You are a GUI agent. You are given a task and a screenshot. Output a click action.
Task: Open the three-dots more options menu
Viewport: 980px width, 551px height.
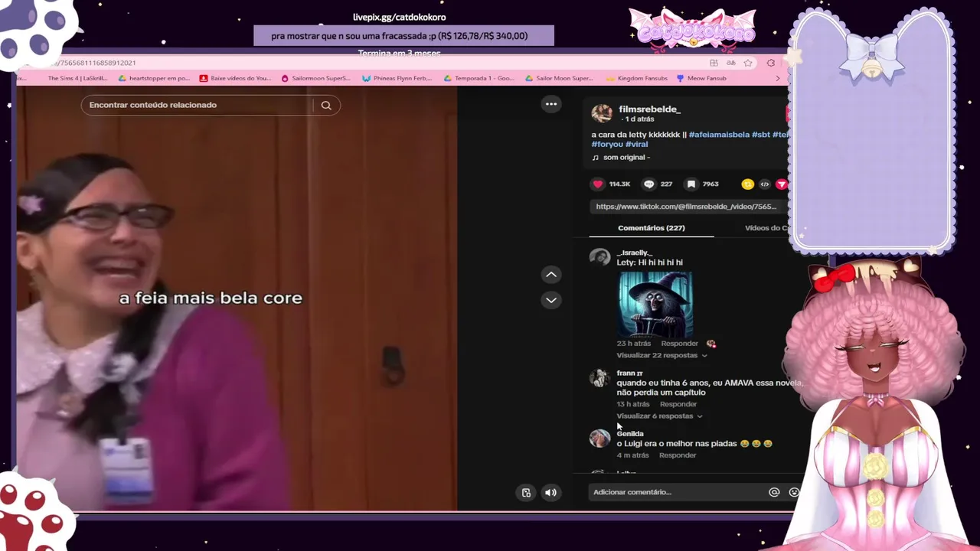(551, 104)
